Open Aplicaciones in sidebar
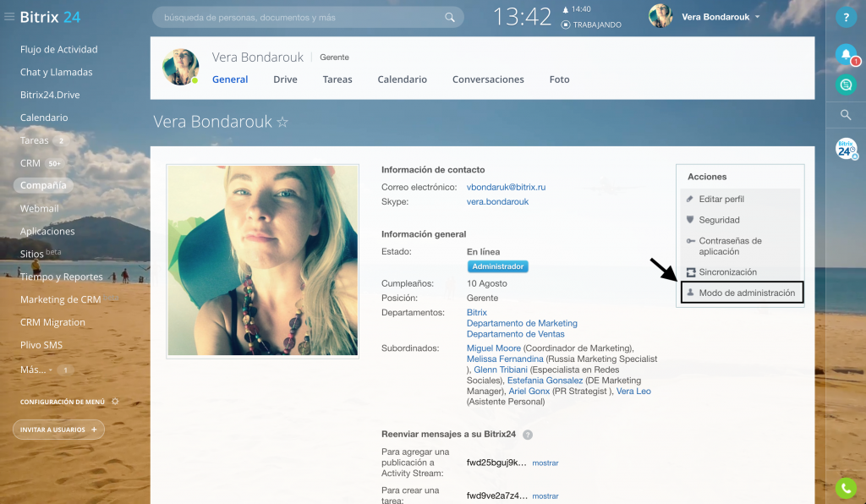866x504 pixels. 47,232
